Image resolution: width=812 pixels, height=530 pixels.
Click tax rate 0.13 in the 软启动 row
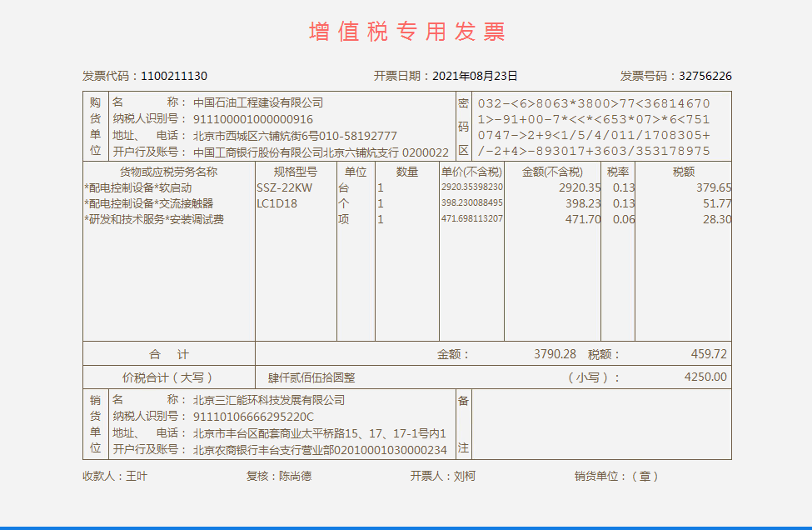624,187
